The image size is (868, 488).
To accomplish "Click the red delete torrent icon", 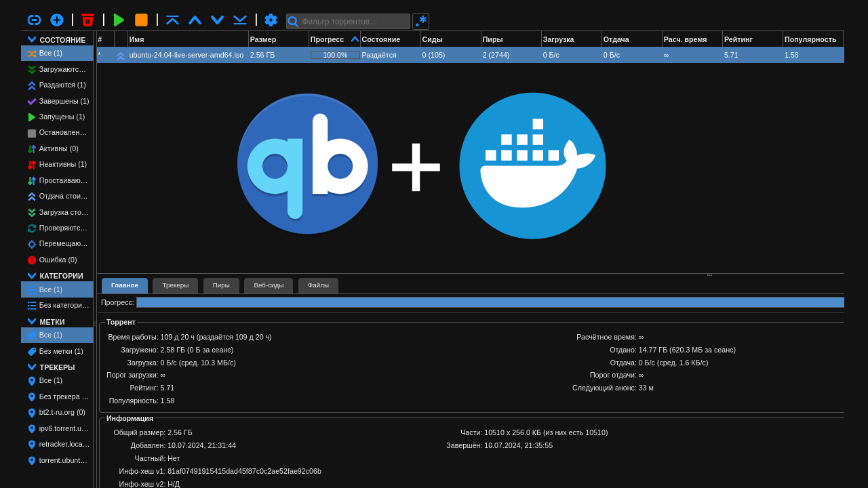I will (87, 20).
